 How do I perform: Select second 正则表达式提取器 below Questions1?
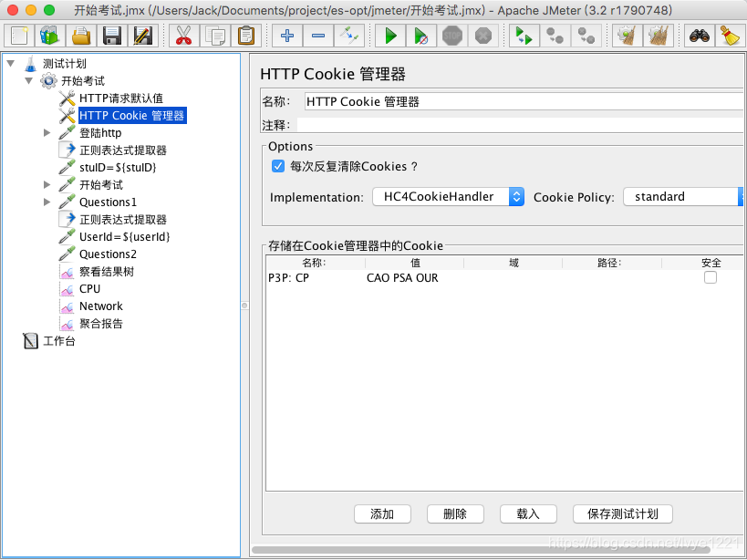tap(123, 219)
